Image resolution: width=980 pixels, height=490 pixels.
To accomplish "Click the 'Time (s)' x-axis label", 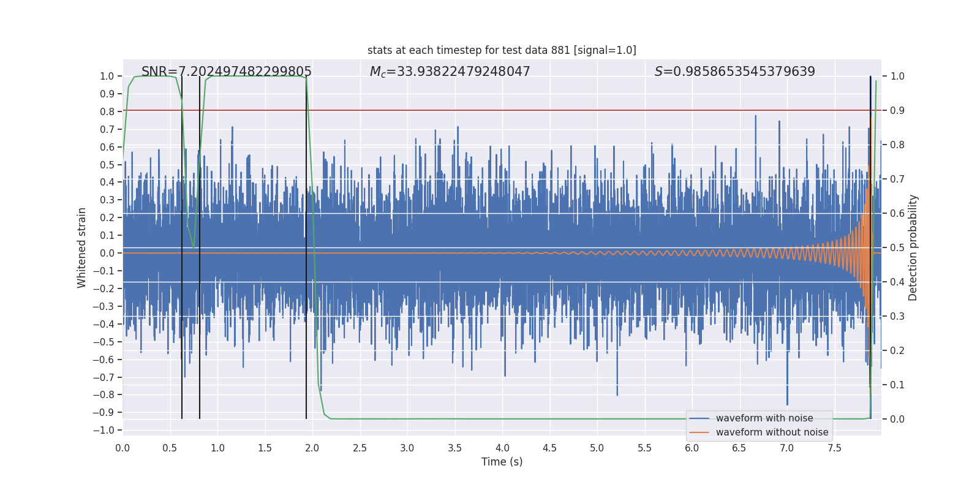I will point(502,462).
